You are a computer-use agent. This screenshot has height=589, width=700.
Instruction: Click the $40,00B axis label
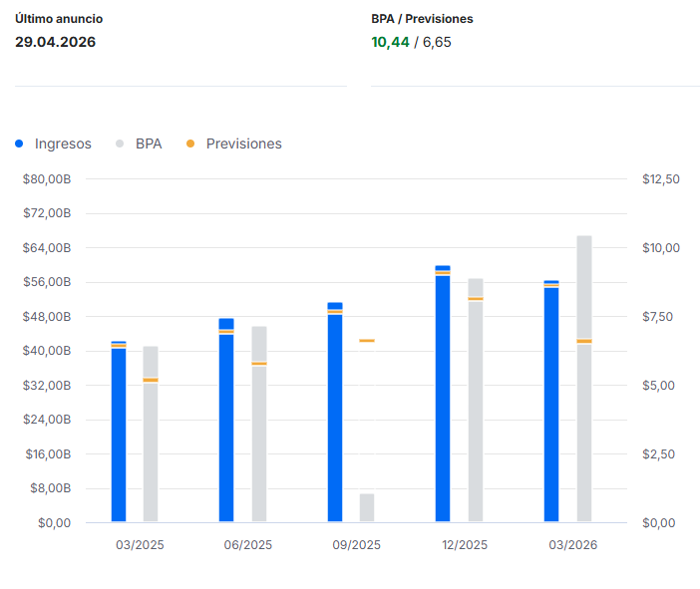[47, 351]
